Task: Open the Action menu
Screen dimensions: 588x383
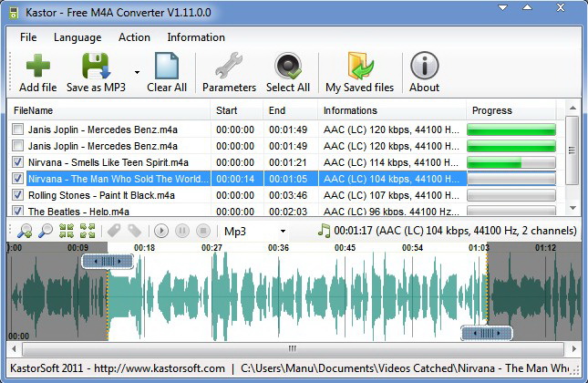Action: coord(134,37)
